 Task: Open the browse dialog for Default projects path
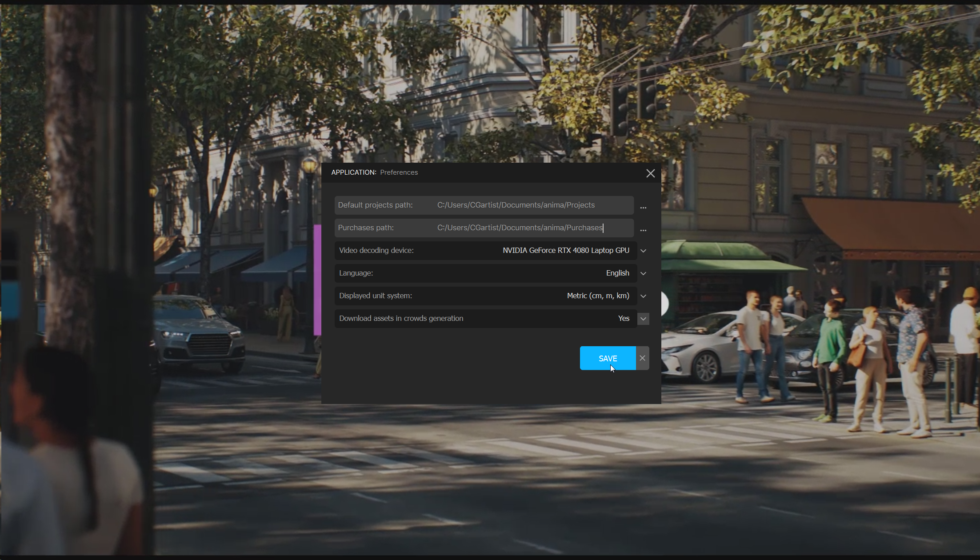[643, 207]
